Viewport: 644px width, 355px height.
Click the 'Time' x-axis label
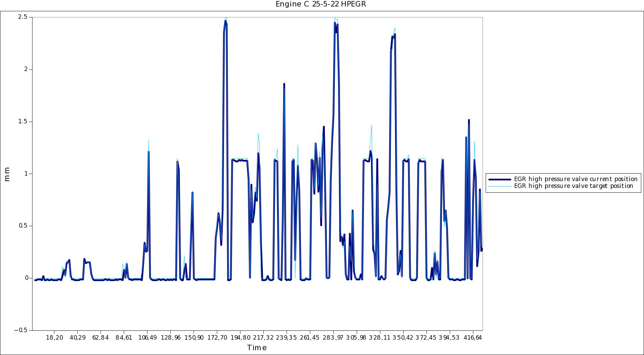coord(257,348)
